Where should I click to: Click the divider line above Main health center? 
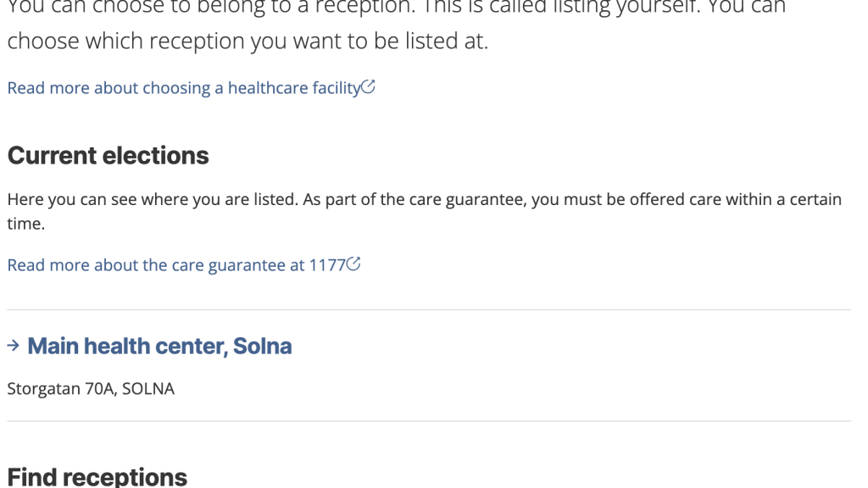click(429, 310)
